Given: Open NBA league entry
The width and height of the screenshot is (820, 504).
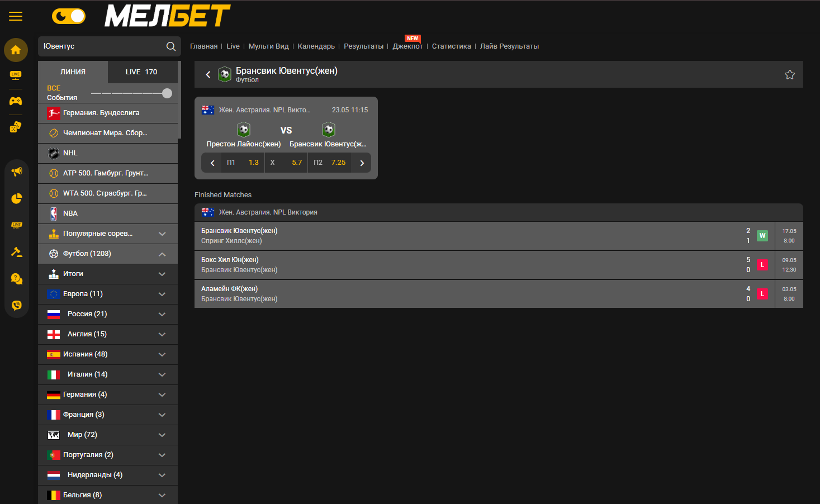Looking at the screenshot, I should pos(108,213).
